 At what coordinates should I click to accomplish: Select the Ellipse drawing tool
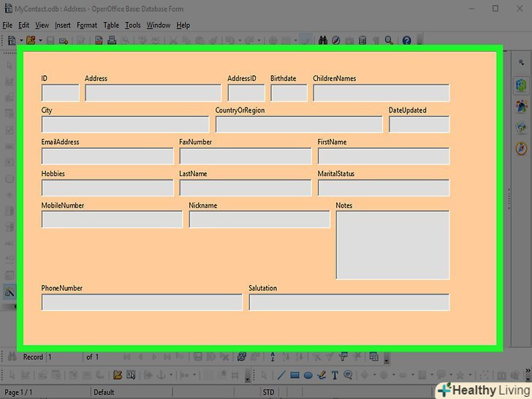coord(308,376)
